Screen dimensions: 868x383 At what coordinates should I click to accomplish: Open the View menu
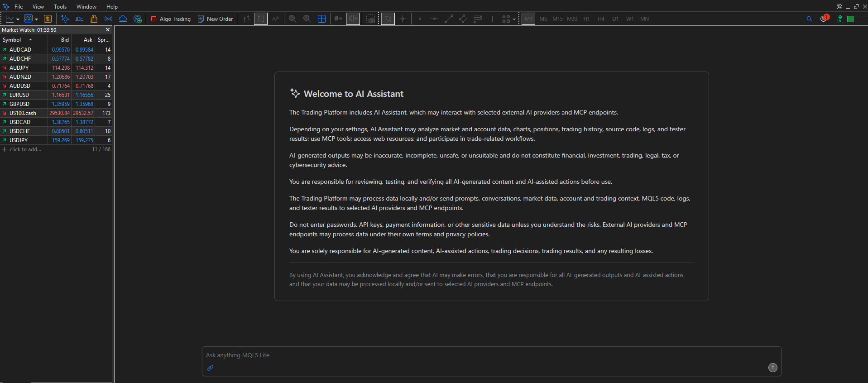tap(38, 6)
